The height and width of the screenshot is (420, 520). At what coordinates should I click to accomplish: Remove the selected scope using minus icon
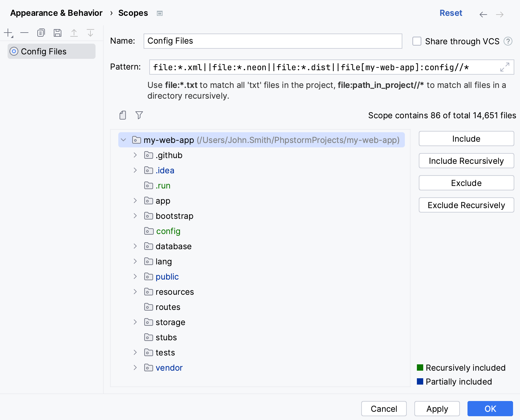[x=24, y=33]
